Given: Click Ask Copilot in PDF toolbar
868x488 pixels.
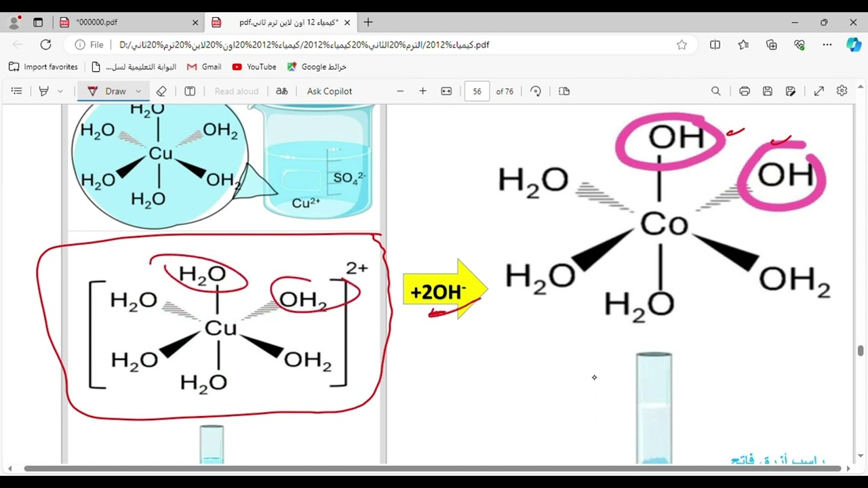Looking at the screenshot, I should click(x=330, y=91).
